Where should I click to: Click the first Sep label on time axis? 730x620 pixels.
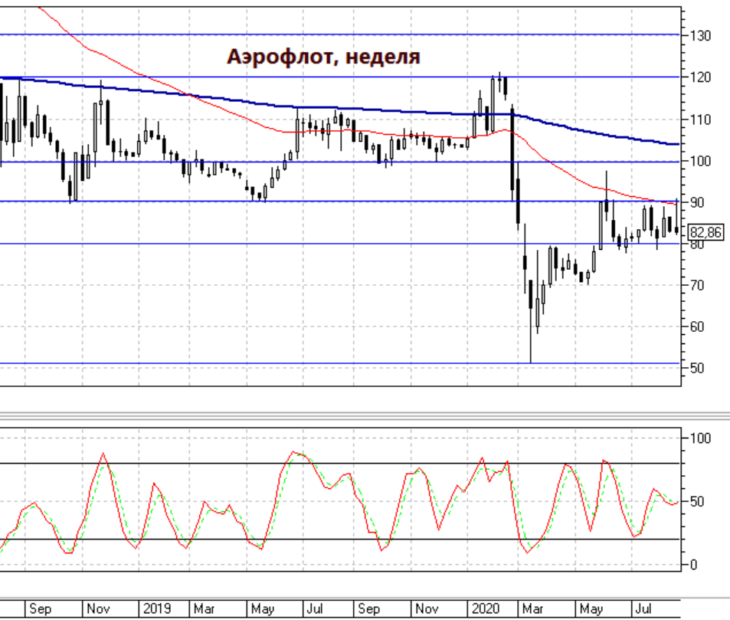[40, 609]
